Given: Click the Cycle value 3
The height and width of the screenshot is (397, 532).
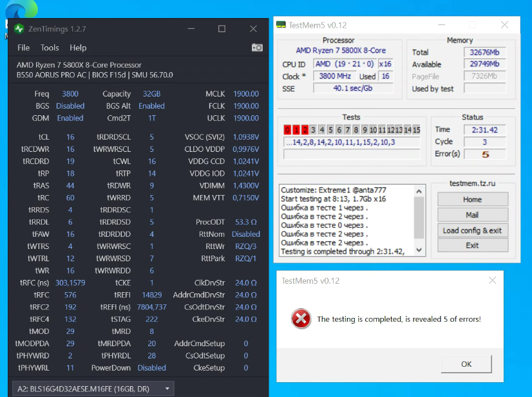Looking at the screenshot, I should pyautogui.click(x=484, y=142).
